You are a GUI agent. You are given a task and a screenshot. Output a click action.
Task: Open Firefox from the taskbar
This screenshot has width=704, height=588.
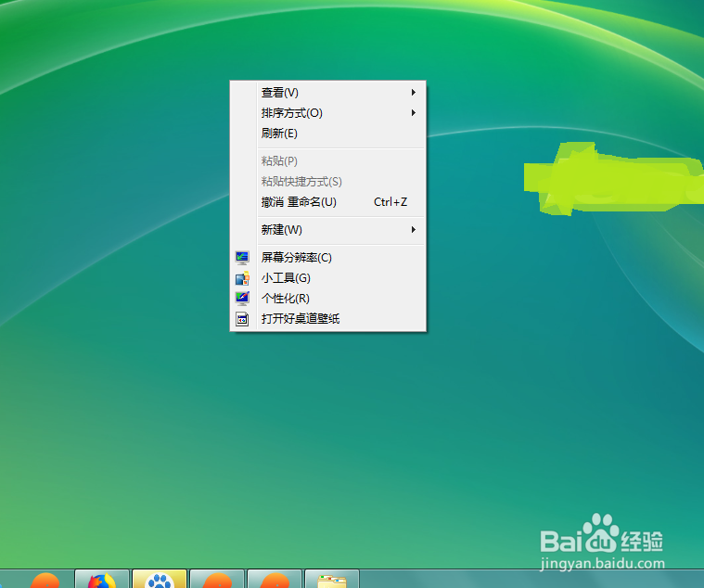102,580
